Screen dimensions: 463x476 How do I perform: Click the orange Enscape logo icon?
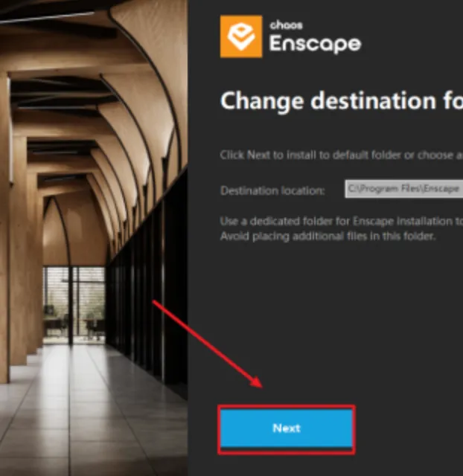(241, 36)
